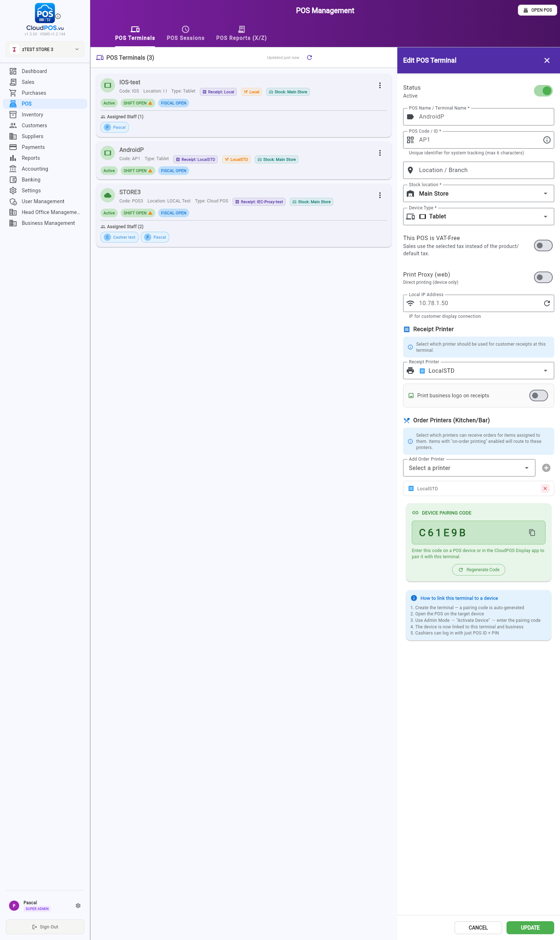Screen dimensions: 560x940
Task: Select the POS Terminals tab
Action: [135, 34]
